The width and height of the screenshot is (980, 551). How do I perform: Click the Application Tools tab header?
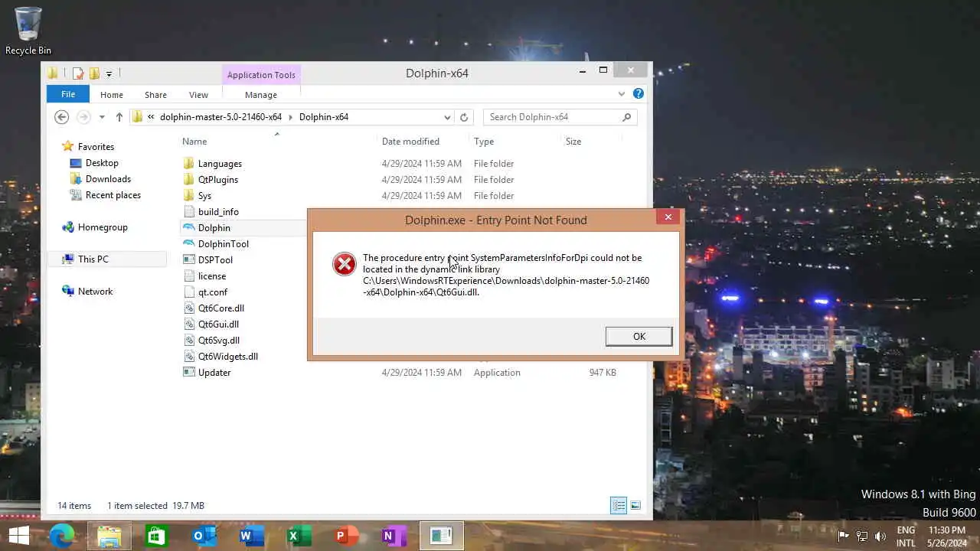click(x=261, y=75)
